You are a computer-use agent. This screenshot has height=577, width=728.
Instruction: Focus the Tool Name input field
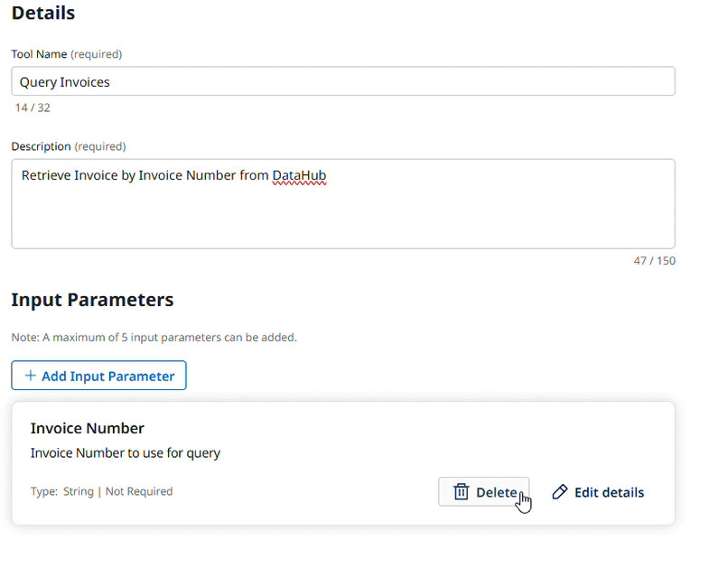[x=342, y=82]
